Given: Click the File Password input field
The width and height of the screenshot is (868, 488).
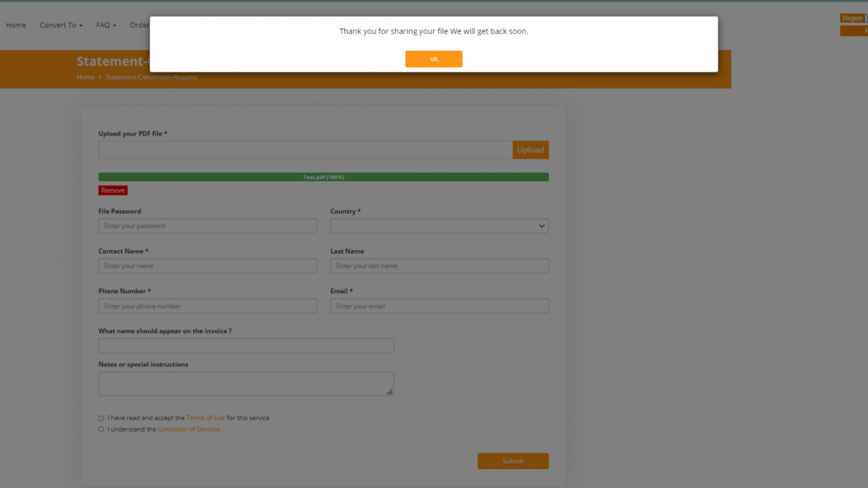Looking at the screenshot, I should (x=207, y=226).
